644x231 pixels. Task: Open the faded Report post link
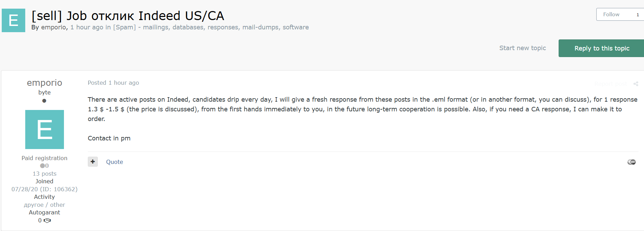point(610,84)
